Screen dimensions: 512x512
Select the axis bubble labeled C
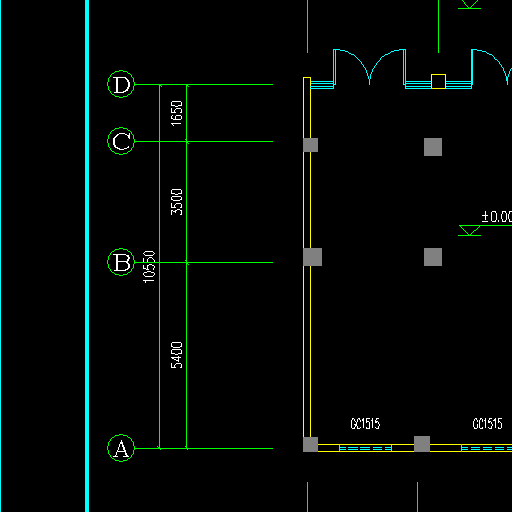[x=121, y=141]
